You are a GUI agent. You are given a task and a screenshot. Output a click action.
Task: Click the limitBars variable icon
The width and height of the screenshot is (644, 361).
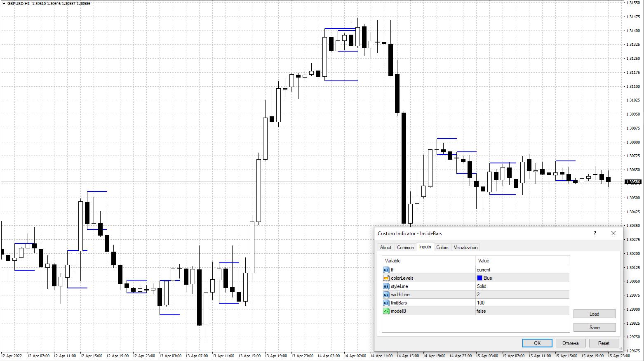(386, 303)
